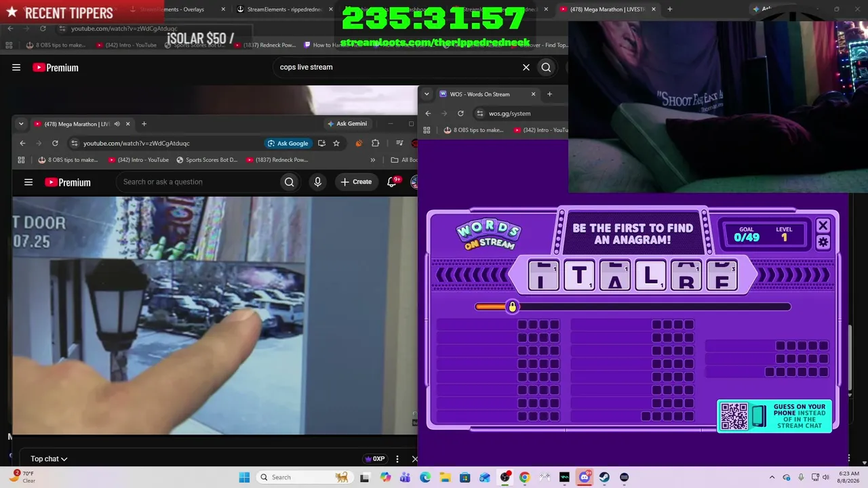Open the apps grid in the WOS window
Screen dimensions: 868x488
(x=427, y=130)
